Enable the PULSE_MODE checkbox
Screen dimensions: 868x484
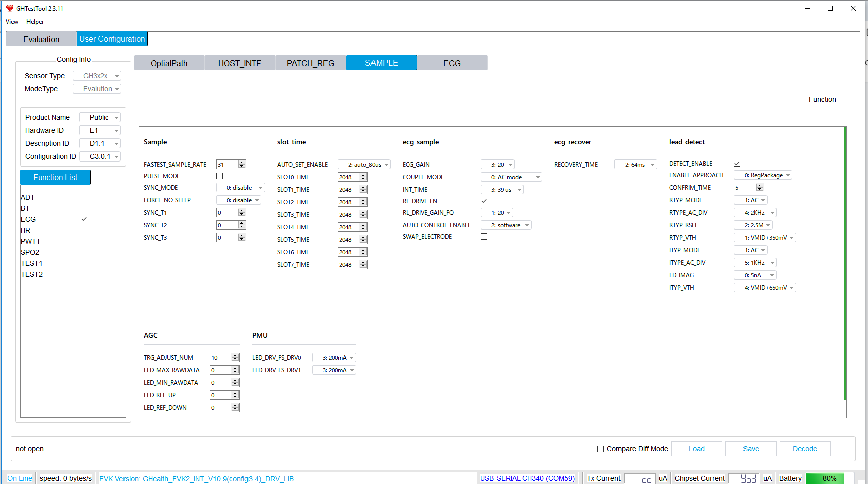pyautogui.click(x=219, y=176)
